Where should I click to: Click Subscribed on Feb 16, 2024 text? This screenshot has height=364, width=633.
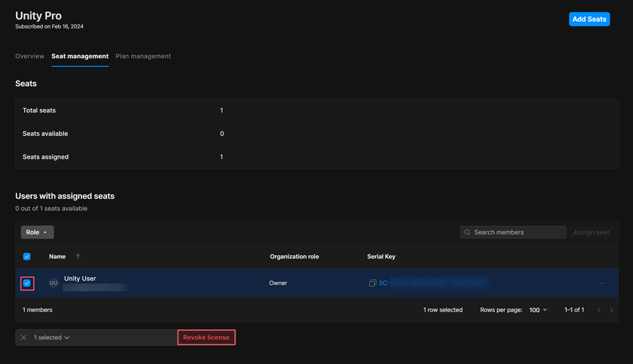49,27
